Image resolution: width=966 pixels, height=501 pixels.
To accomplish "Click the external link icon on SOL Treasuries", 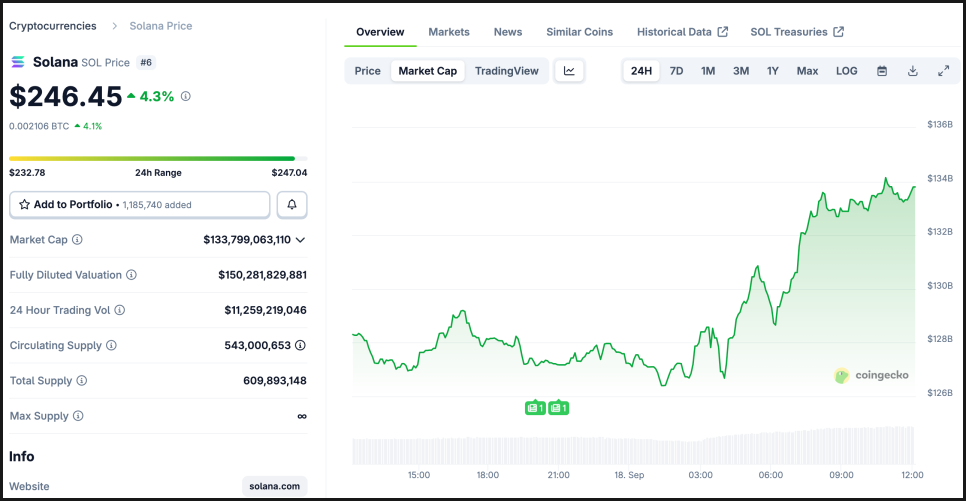I will [x=838, y=31].
